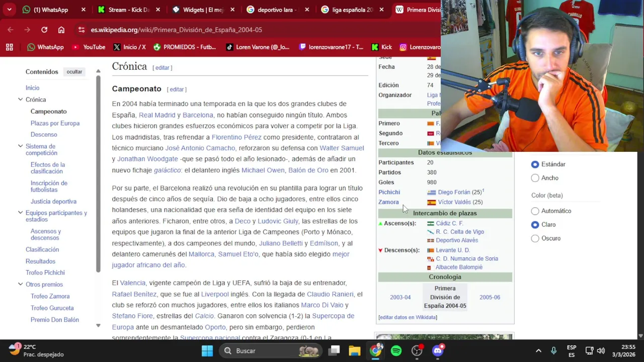Select the Estándar width option
644x362 pixels.
coord(535,164)
